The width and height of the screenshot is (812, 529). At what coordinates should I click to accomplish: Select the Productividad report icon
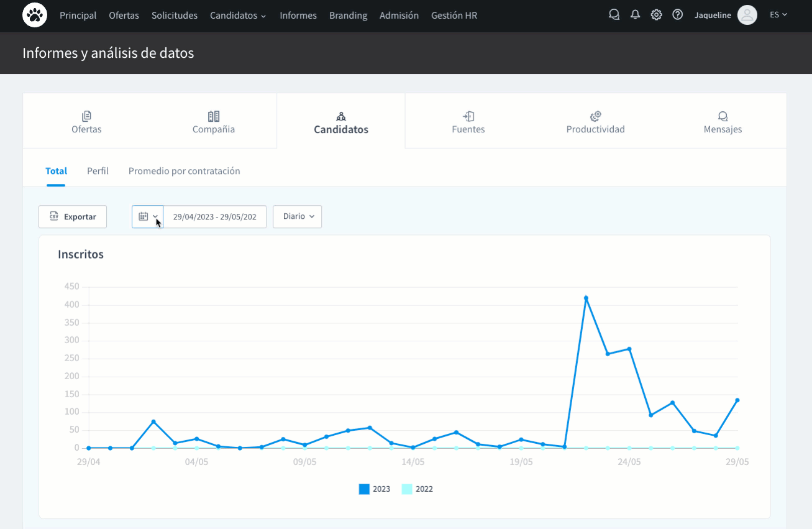pyautogui.click(x=595, y=116)
